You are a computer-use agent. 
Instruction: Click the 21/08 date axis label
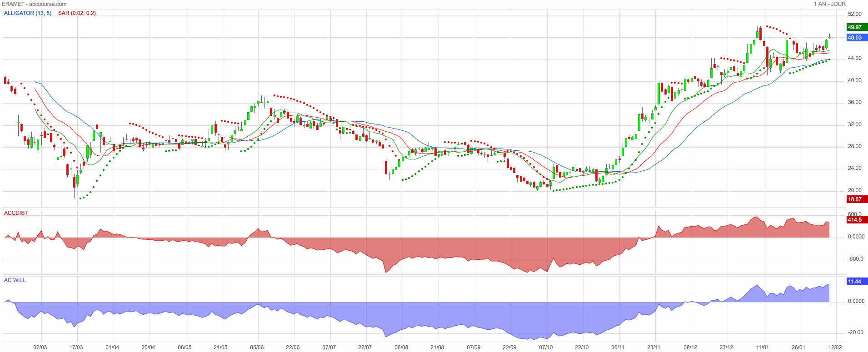437,347
